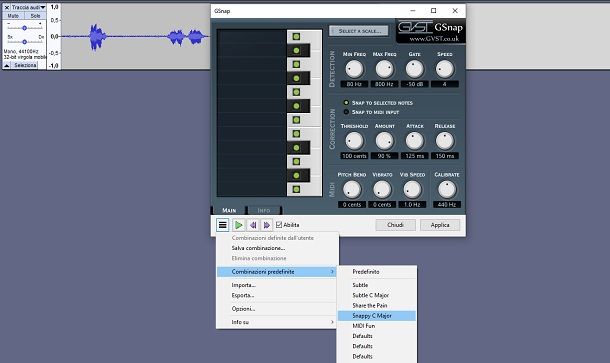Click the Speed knob
This screenshot has width=610, height=363.
tap(444, 69)
